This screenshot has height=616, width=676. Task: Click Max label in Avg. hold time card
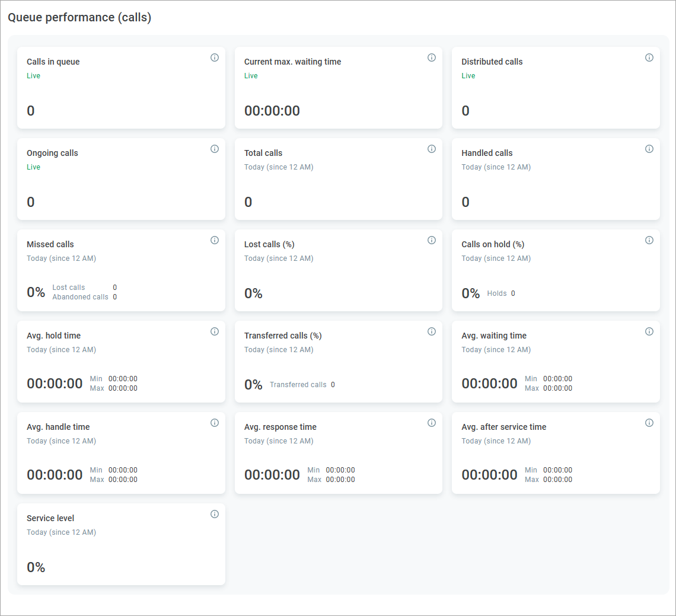(x=97, y=388)
